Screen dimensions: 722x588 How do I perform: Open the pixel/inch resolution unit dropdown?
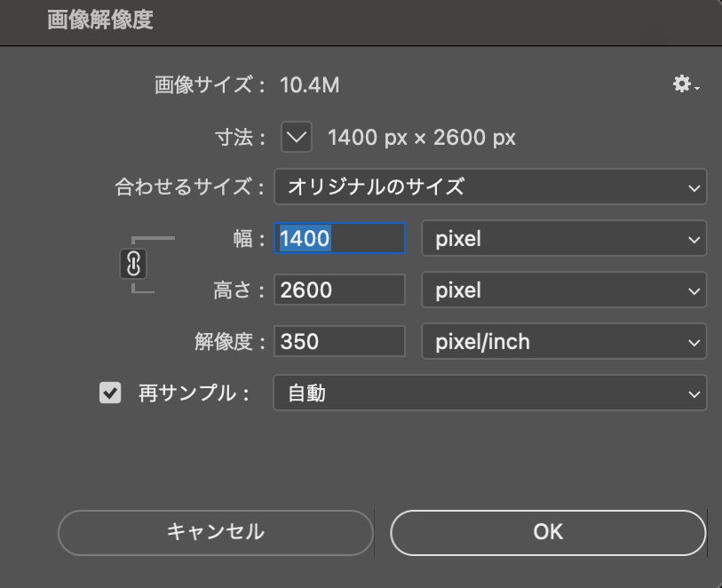[564, 341]
